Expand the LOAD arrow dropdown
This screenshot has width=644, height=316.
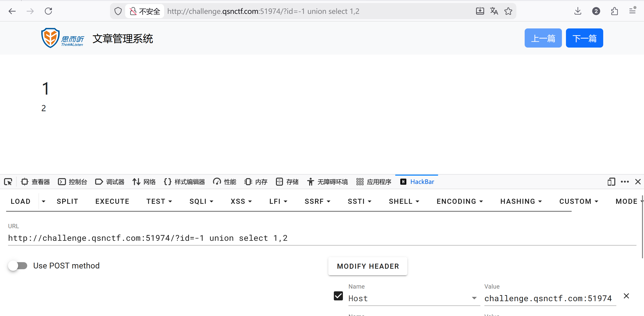pyautogui.click(x=44, y=201)
